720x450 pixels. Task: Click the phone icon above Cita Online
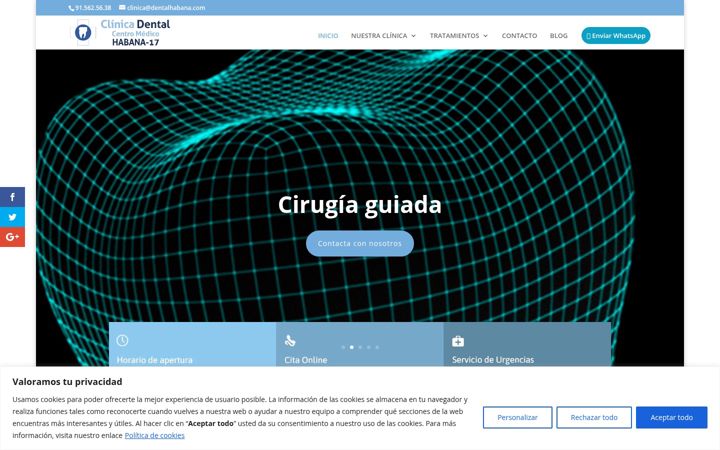(x=290, y=341)
